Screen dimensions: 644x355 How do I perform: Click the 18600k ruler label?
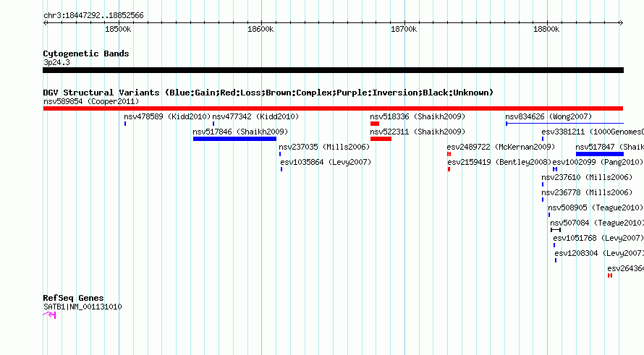point(260,29)
